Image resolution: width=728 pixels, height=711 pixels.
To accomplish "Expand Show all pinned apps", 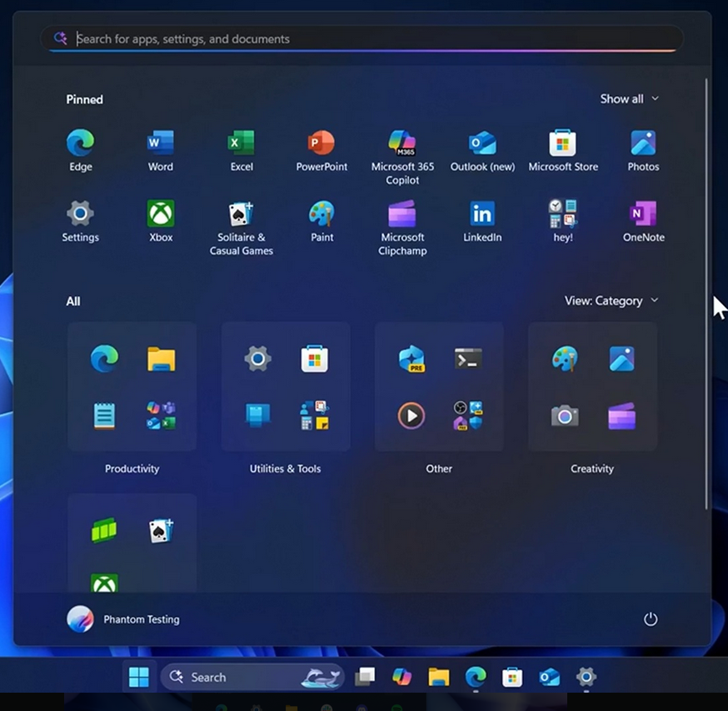I will [x=629, y=98].
